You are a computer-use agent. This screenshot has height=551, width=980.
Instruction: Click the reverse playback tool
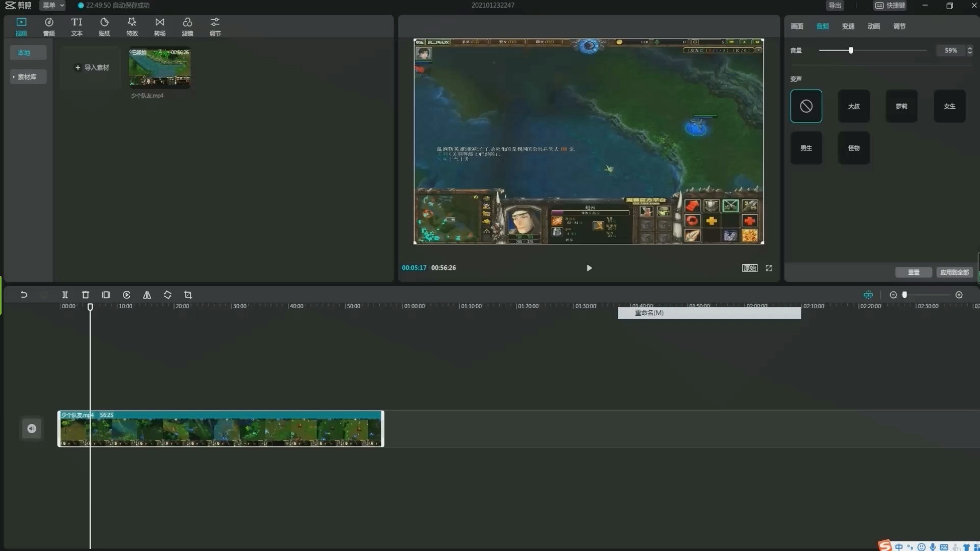point(127,295)
